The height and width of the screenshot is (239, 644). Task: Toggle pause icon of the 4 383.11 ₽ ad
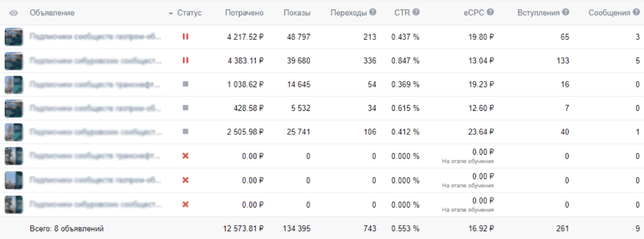click(x=186, y=61)
